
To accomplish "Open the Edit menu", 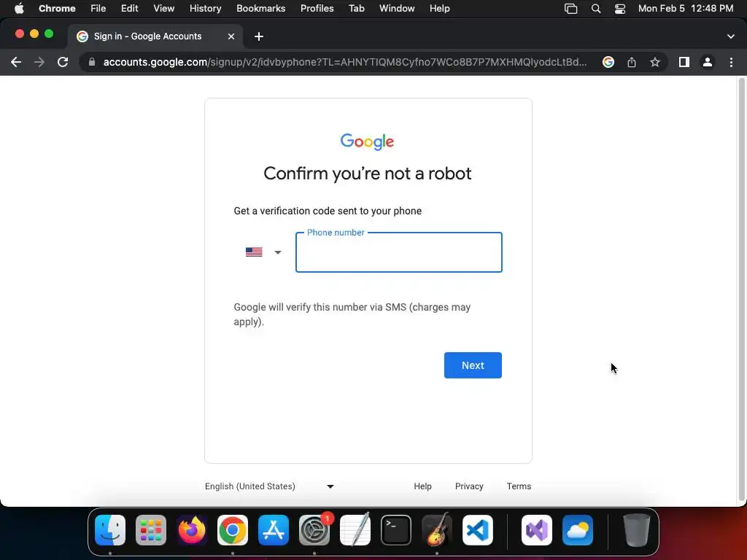I will [129, 8].
